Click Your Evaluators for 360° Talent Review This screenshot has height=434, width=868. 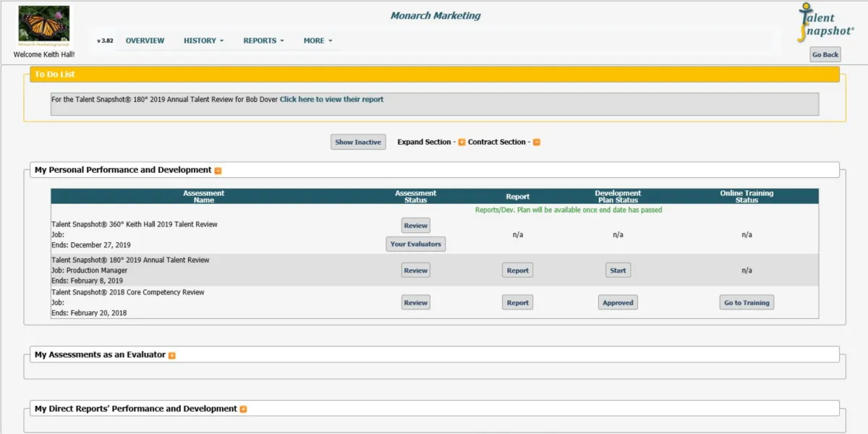[x=415, y=244]
